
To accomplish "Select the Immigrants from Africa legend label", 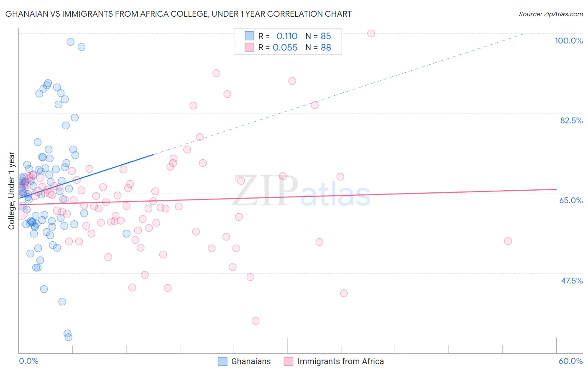I will tap(340, 361).
